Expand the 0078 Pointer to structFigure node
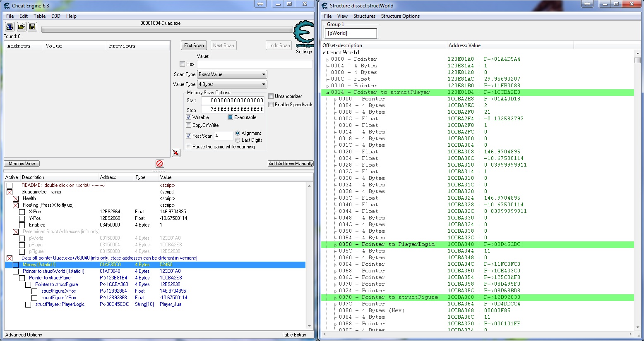This screenshot has width=644, height=341. pos(335,298)
